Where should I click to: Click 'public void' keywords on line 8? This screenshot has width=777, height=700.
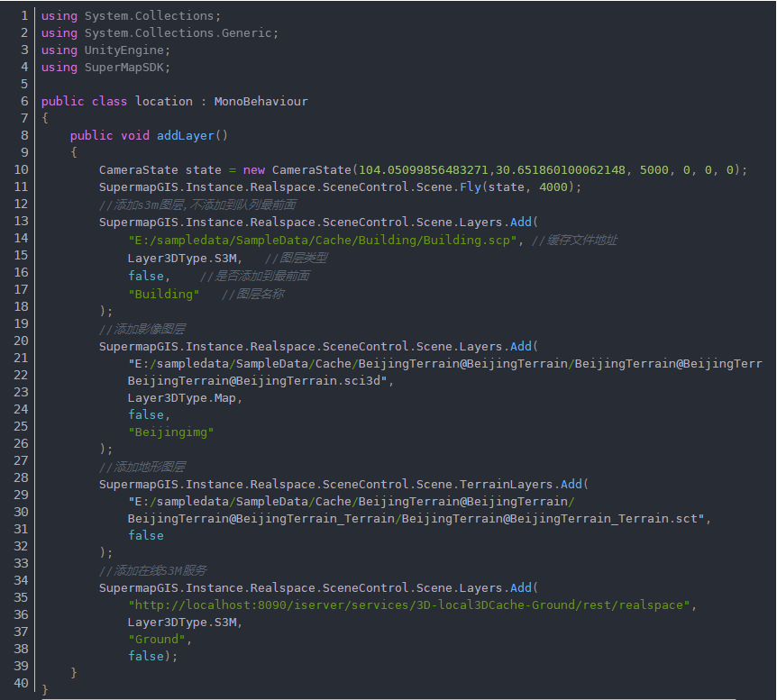coord(109,135)
